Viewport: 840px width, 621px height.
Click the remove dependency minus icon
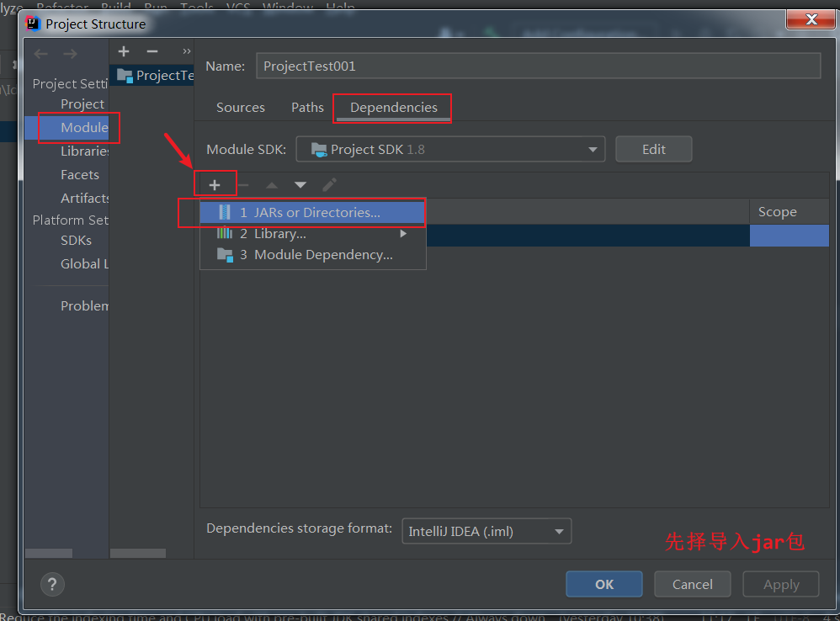pyautogui.click(x=243, y=185)
